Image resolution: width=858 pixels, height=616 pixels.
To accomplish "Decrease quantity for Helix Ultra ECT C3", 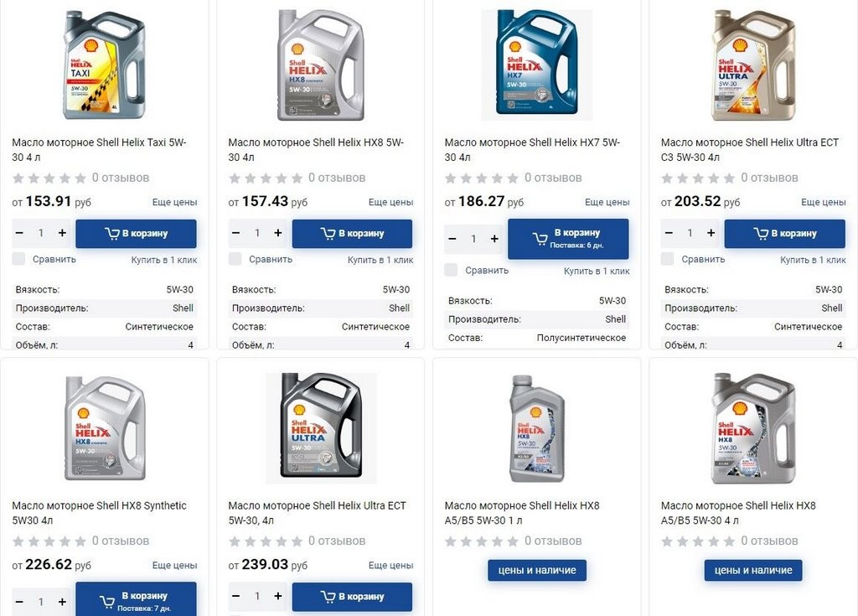I will (669, 233).
